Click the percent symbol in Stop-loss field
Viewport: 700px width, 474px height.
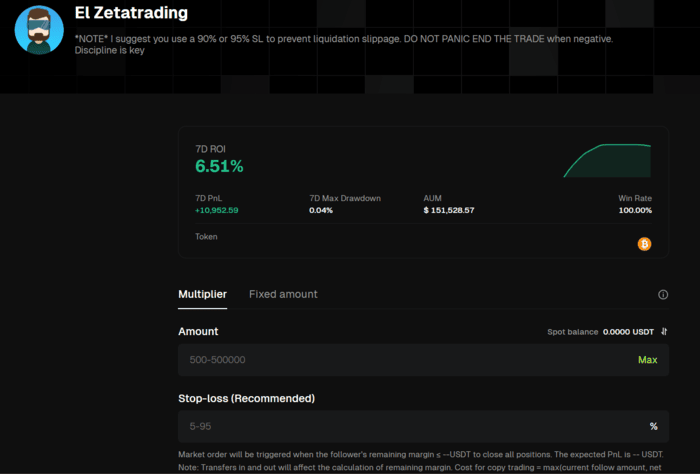(x=653, y=426)
